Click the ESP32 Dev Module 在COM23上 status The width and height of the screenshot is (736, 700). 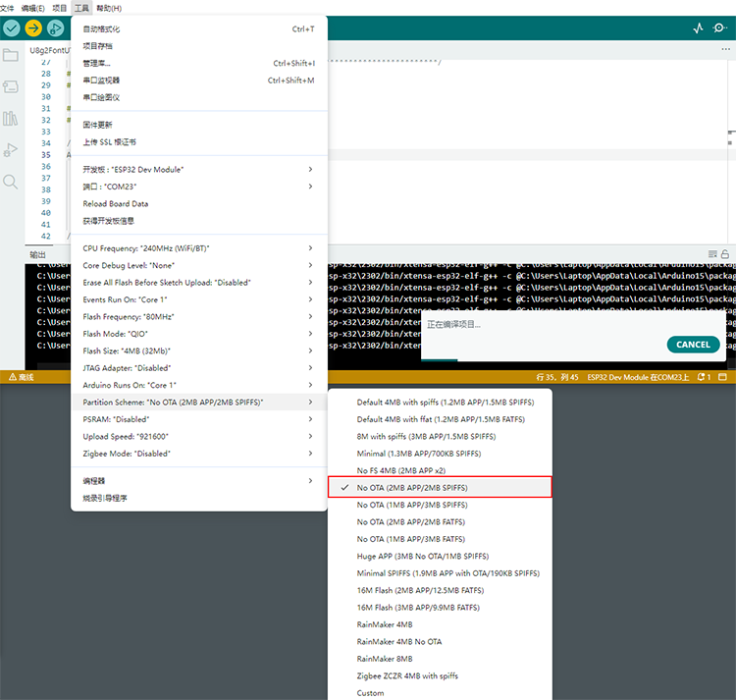tap(638, 377)
